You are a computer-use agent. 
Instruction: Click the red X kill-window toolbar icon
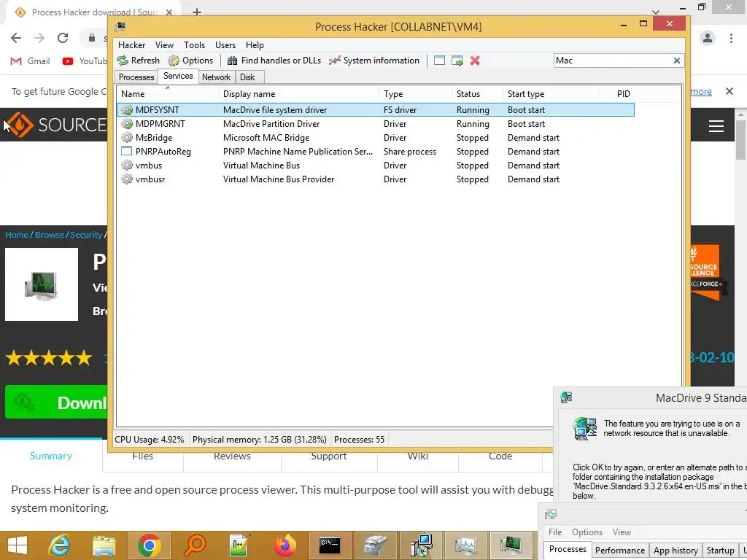point(475,61)
